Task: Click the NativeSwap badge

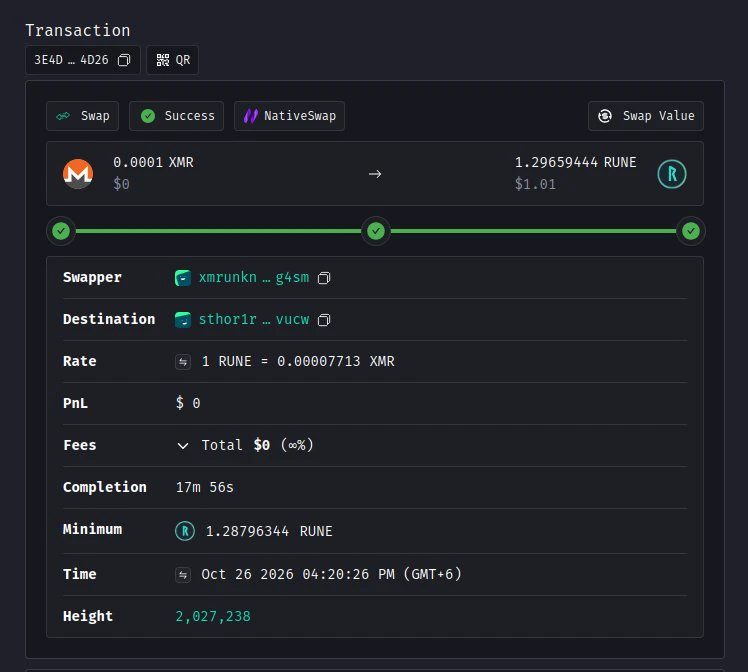Action: point(289,116)
